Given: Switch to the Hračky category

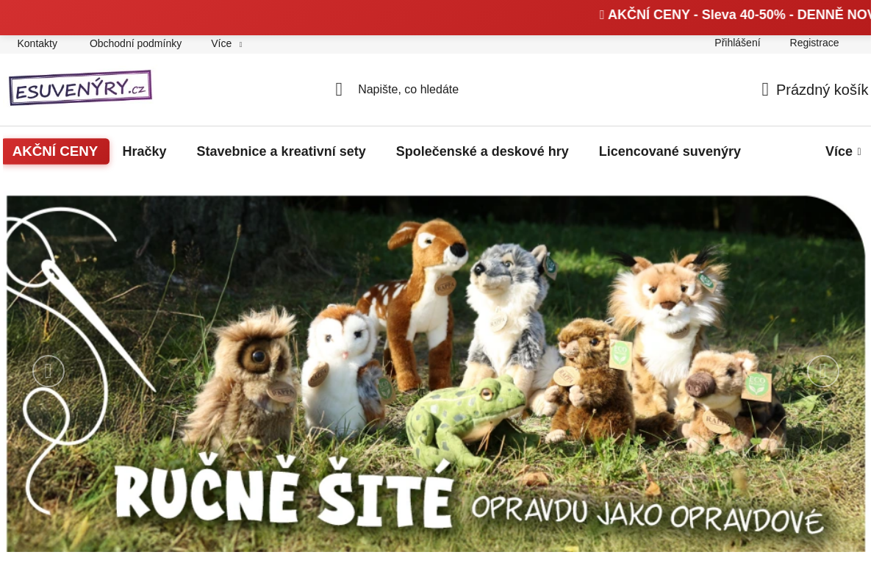Looking at the screenshot, I should pyautogui.click(x=144, y=151).
